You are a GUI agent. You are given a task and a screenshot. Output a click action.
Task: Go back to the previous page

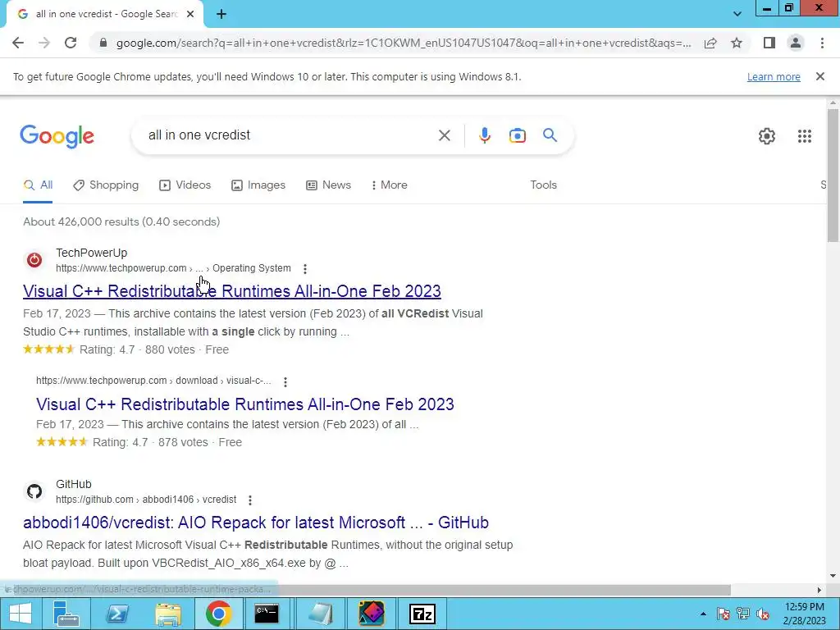point(18,43)
